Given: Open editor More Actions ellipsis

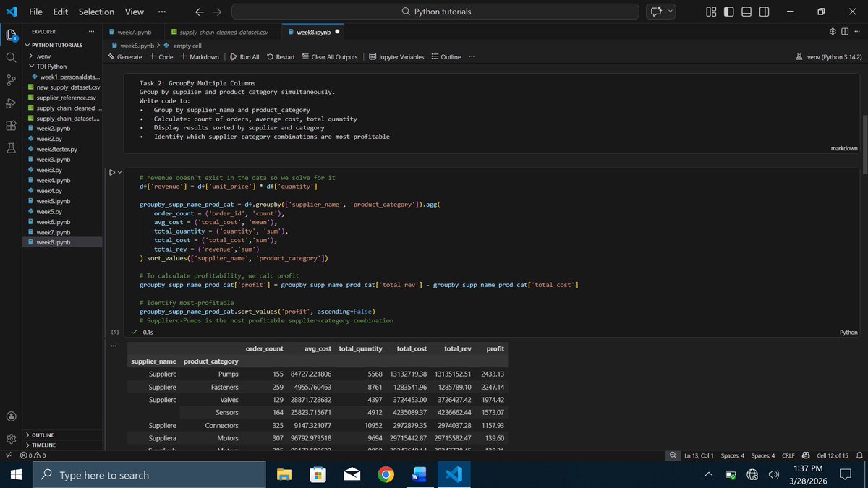Looking at the screenshot, I should [x=856, y=32].
